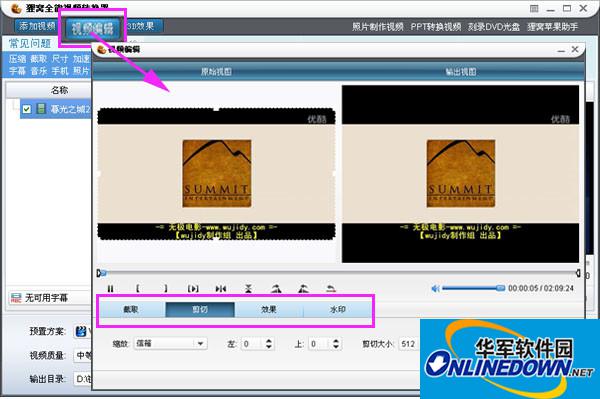Click the main window menu icon
The image size is (600, 399).
[x=534, y=8]
